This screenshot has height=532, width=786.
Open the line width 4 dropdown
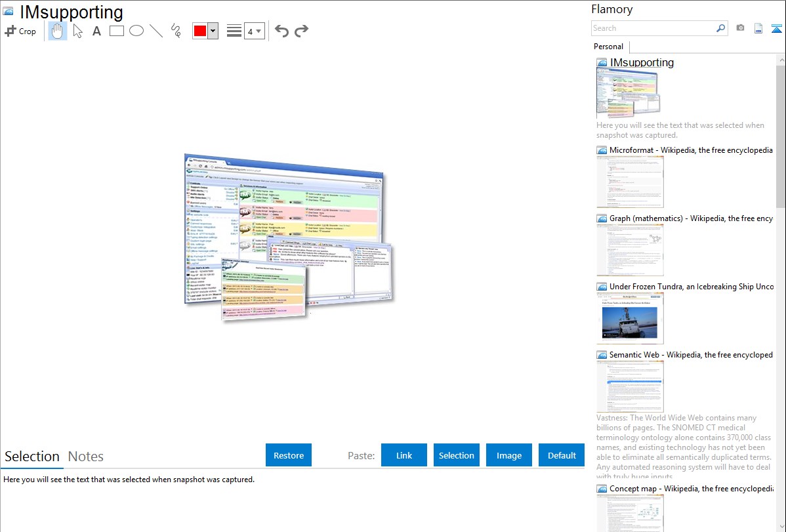pyautogui.click(x=254, y=31)
